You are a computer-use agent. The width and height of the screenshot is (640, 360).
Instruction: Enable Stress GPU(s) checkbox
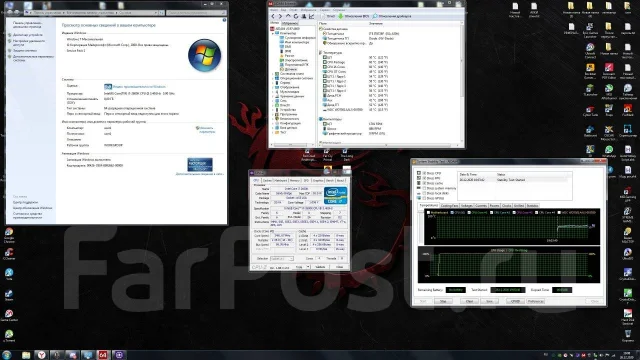click(x=424, y=198)
